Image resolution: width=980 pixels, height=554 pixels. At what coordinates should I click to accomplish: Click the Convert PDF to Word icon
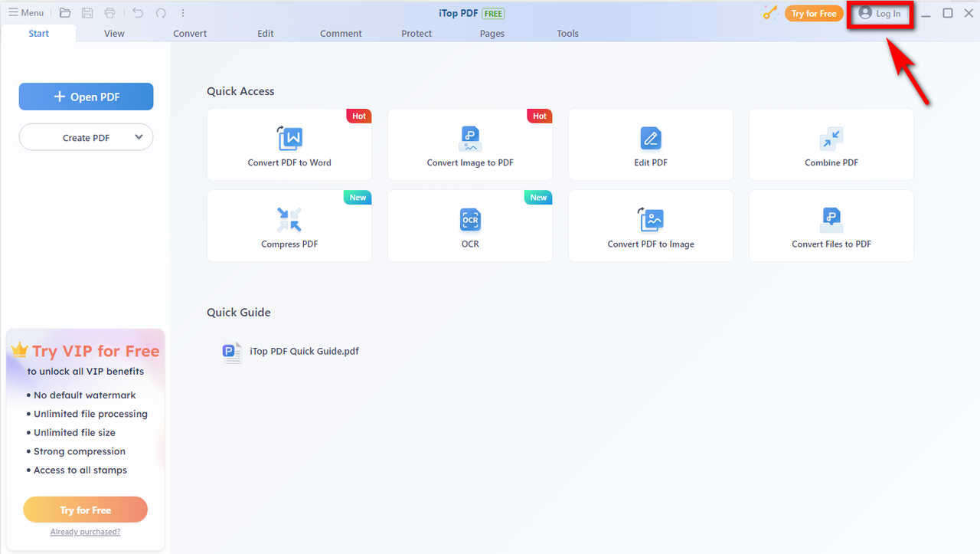[289, 138]
